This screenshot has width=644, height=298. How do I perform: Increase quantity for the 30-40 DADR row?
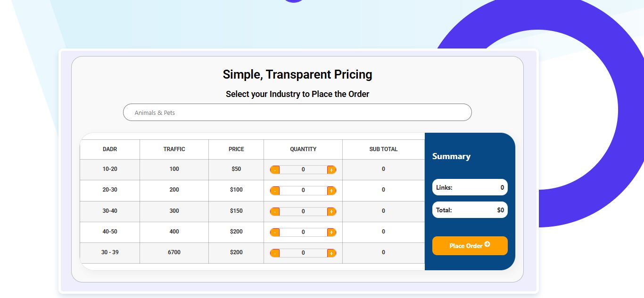pyautogui.click(x=331, y=211)
